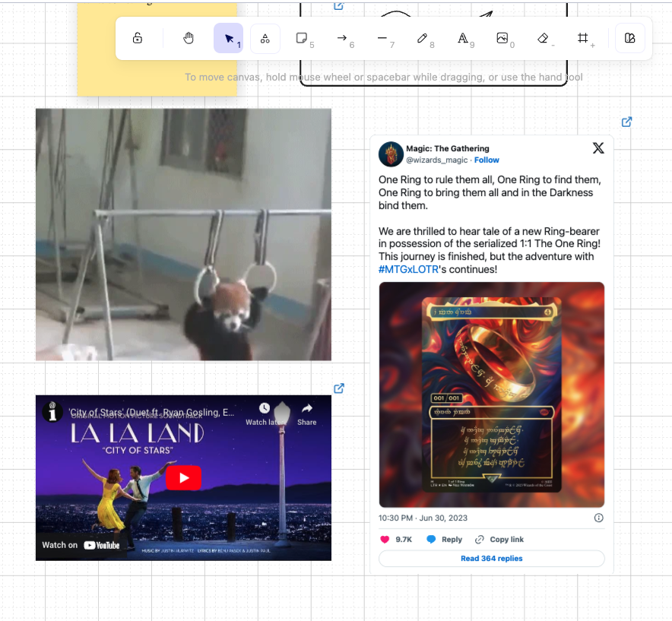Select the Selection arrow tool
The image size is (672, 621).
coord(228,38)
